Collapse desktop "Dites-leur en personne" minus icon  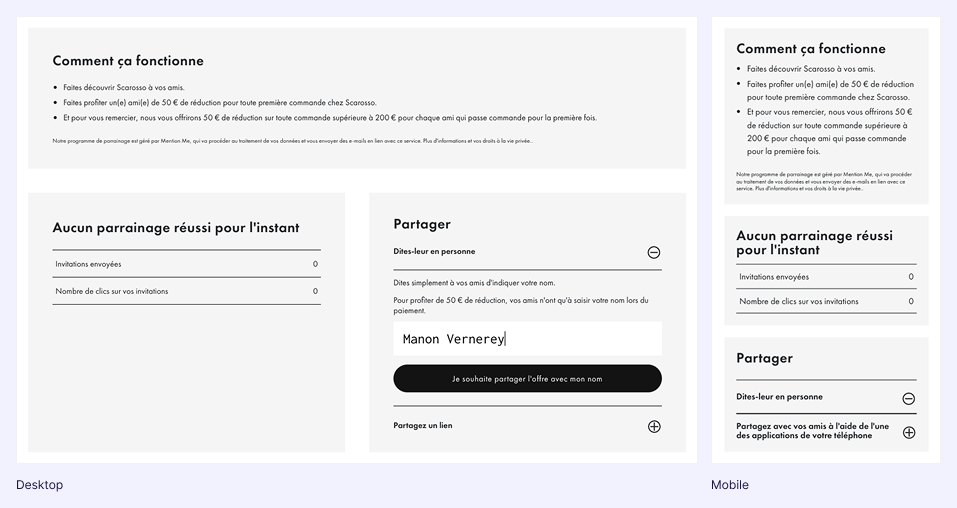point(654,252)
